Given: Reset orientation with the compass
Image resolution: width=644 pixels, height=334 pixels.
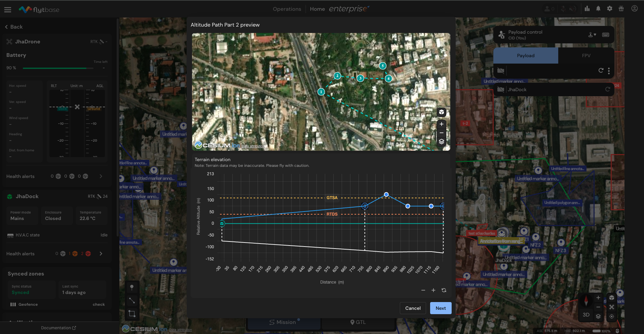Looking at the screenshot, I should point(586,300).
